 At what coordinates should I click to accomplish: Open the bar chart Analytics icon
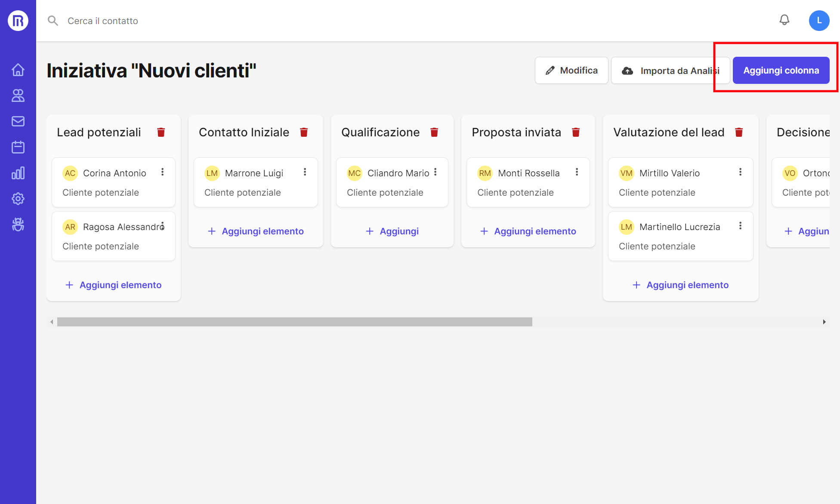pos(18,173)
